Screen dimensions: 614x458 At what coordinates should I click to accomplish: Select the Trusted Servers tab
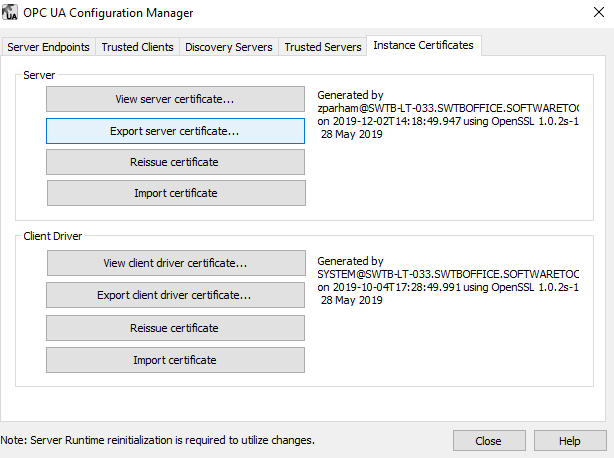[323, 47]
